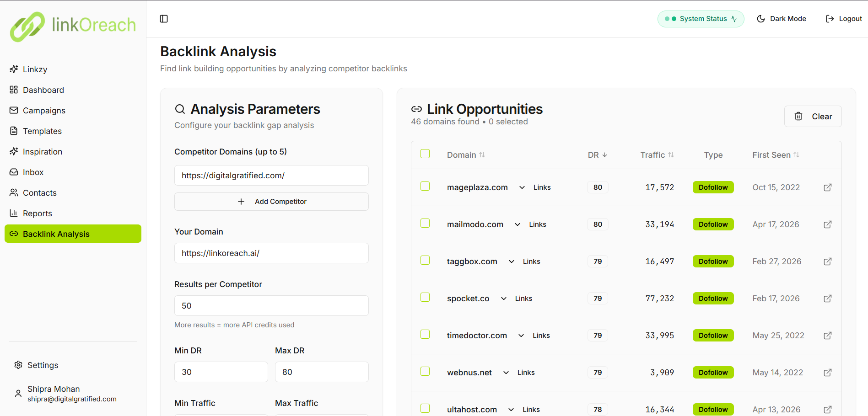This screenshot has height=416, width=868.
Task: Expand Links for webnus.net
Action: point(519,373)
